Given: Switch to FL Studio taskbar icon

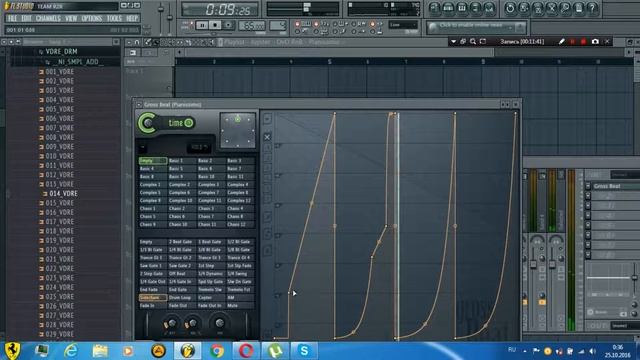Looking at the screenshot, I should pyautogui.click(x=188, y=351).
